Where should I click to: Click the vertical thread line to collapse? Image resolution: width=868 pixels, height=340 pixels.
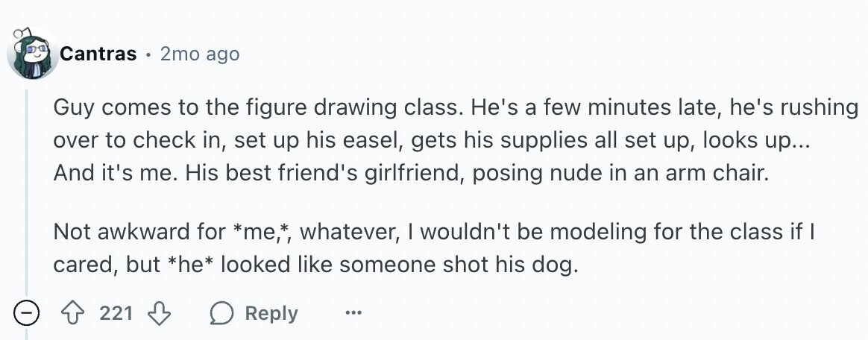click(x=27, y=189)
